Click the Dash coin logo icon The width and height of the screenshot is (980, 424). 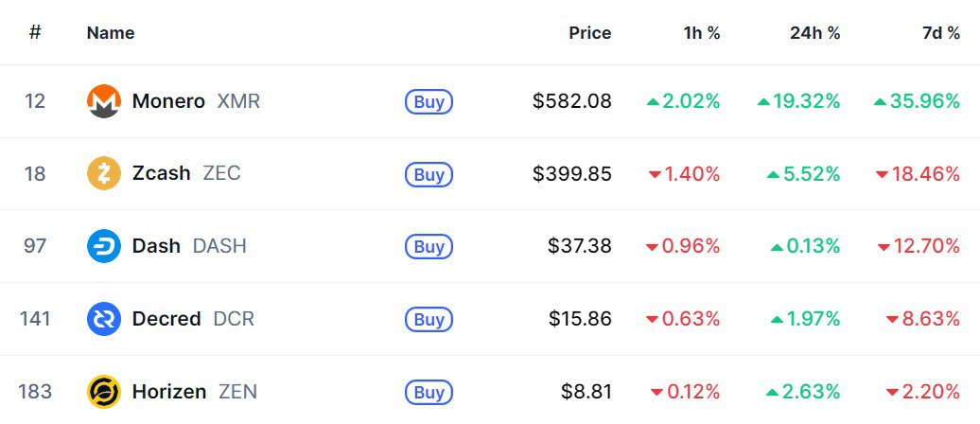coord(103,246)
